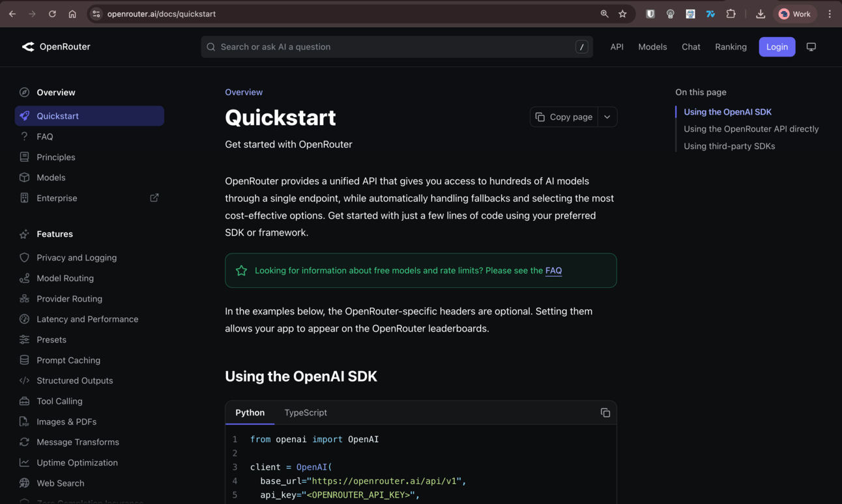Click the Privacy and Logging shield icon
The width and height of the screenshot is (842, 504).
coord(24,258)
